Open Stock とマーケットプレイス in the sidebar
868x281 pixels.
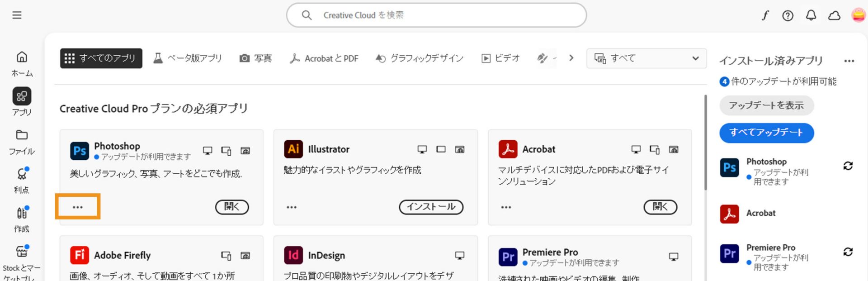(x=22, y=262)
